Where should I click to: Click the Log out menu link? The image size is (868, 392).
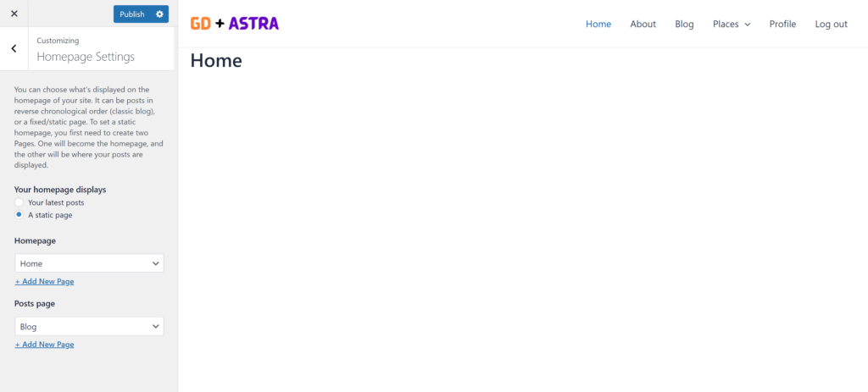[x=831, y=24]
